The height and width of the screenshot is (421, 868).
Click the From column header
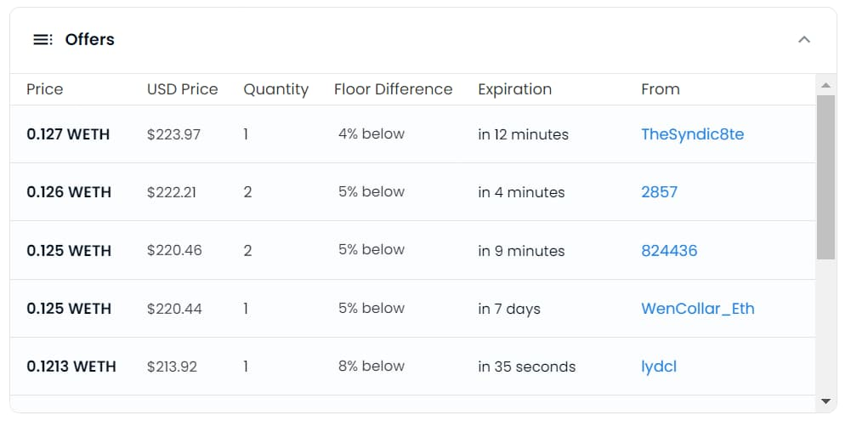660,89
